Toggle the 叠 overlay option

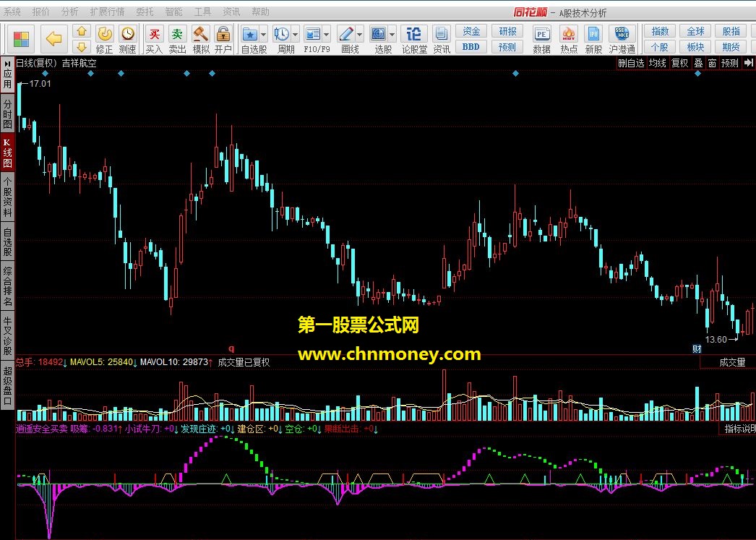pyautogui.click(x=698, y=63)
